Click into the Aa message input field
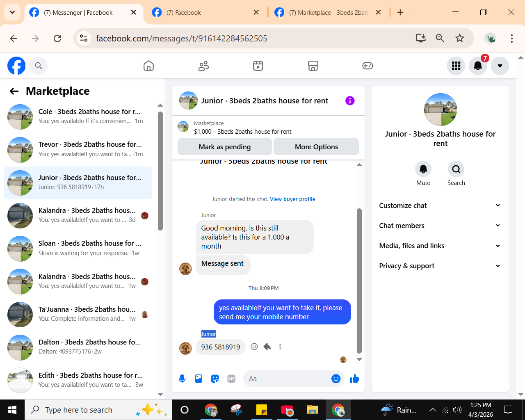 [x=287, y=379]
